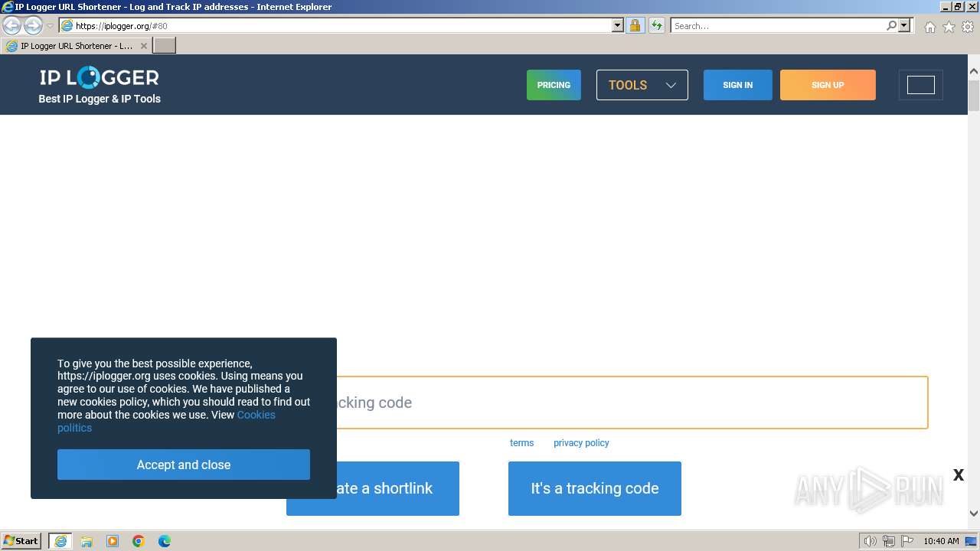Click the vertical scrollbar down arrow
This screenshot has height=551, width=980.
(974, 514)
